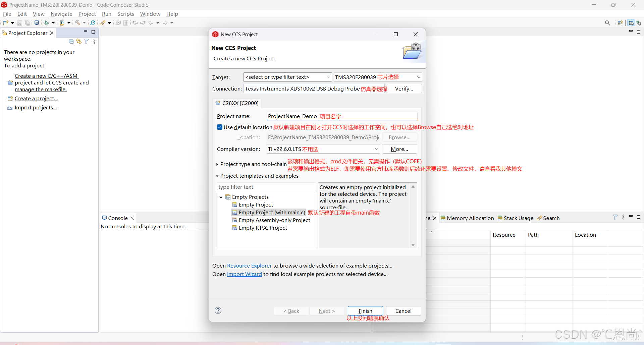Select the C28XX [C2000] tab
The image size is (644, 345).
tap(237, 103)
